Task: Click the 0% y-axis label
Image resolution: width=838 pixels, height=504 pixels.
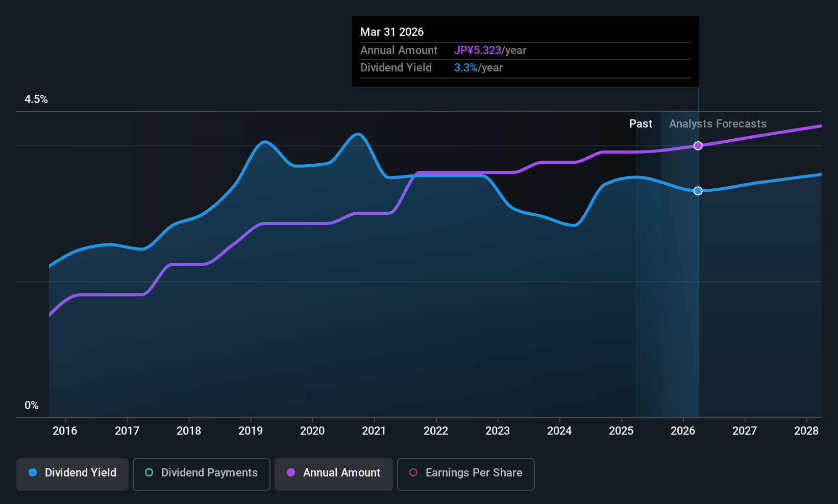Action: tap(32, 406)
